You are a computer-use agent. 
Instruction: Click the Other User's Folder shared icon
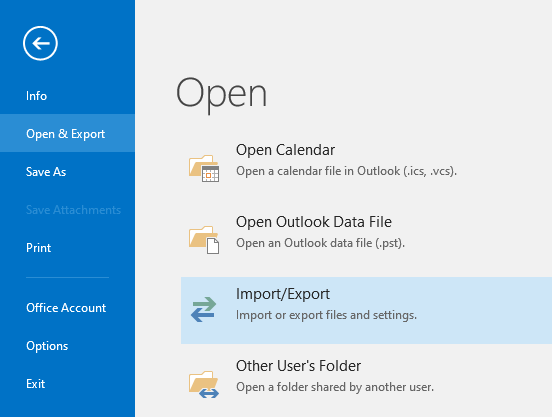(204, 384)
